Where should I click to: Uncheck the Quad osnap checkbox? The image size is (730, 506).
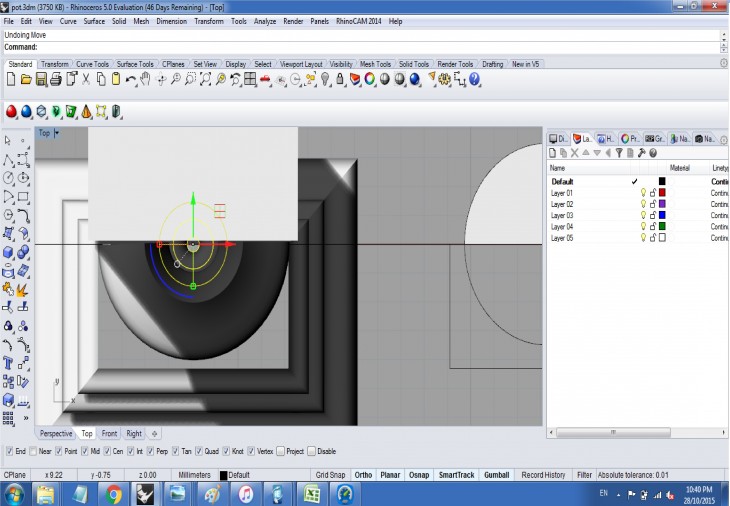tap(200, 451)
